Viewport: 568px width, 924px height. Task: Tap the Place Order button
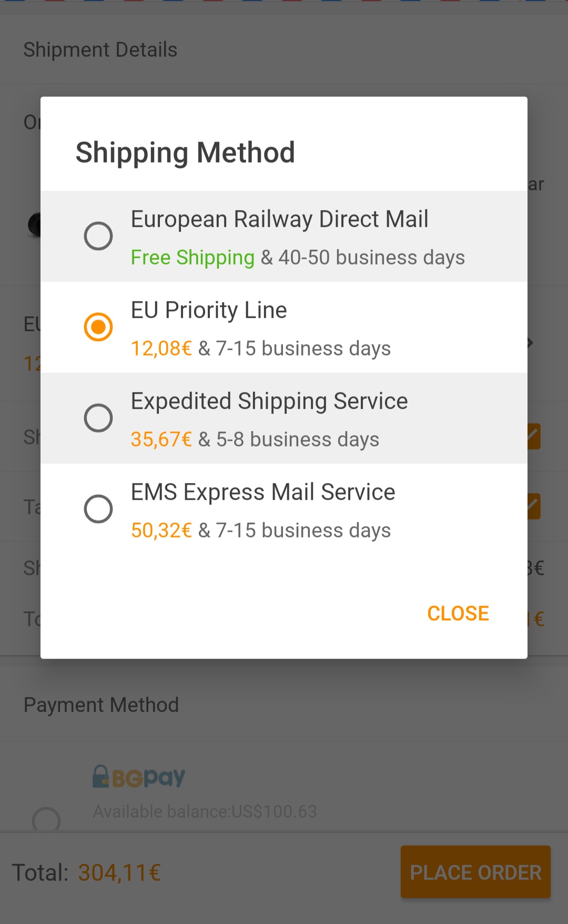tap(475, 872)
